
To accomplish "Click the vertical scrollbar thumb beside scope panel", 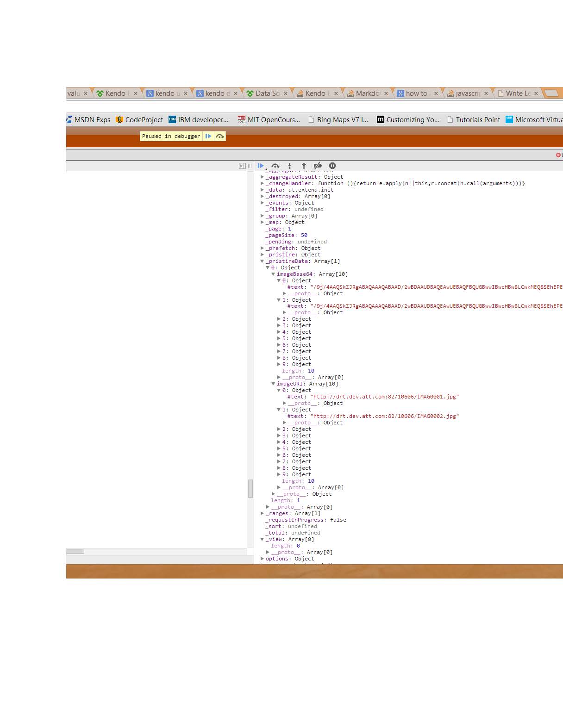I will point(250,488).
